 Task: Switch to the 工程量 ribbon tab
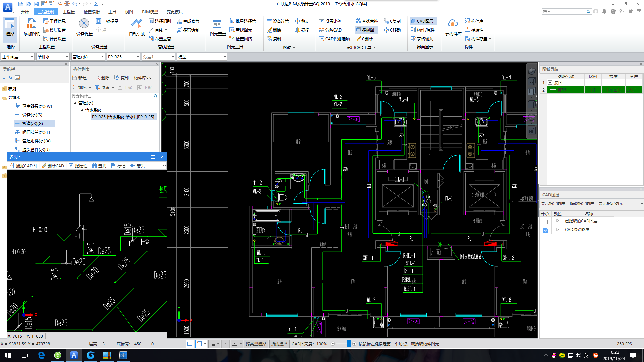[x=69, y=12]
